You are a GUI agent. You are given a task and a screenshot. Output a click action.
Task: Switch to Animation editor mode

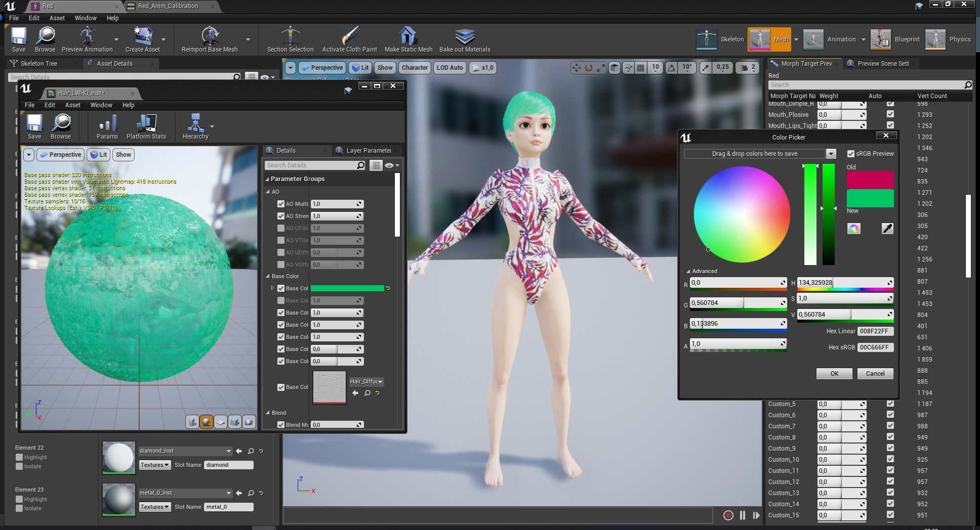pos(829,39)
